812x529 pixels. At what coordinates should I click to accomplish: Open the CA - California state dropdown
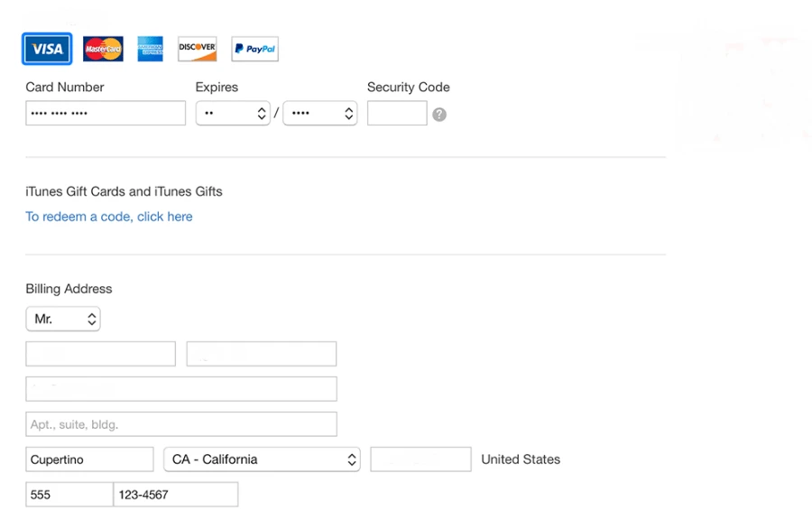[x=262, y=459]
